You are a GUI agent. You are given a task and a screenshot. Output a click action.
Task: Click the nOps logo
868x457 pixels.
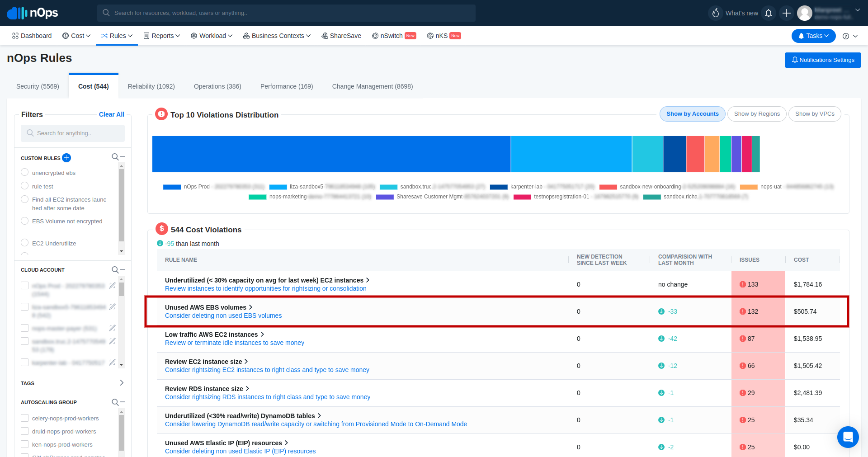point(33,13)
